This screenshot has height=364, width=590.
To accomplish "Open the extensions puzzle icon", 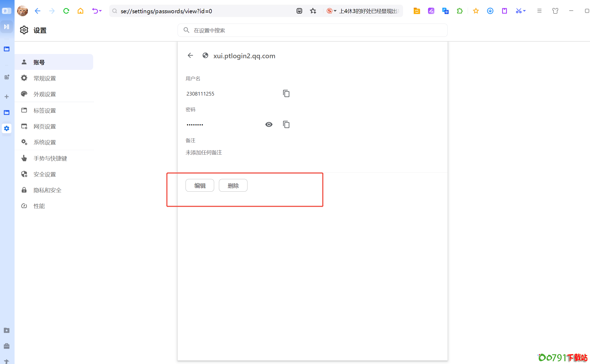I will (x=460, y=11).
